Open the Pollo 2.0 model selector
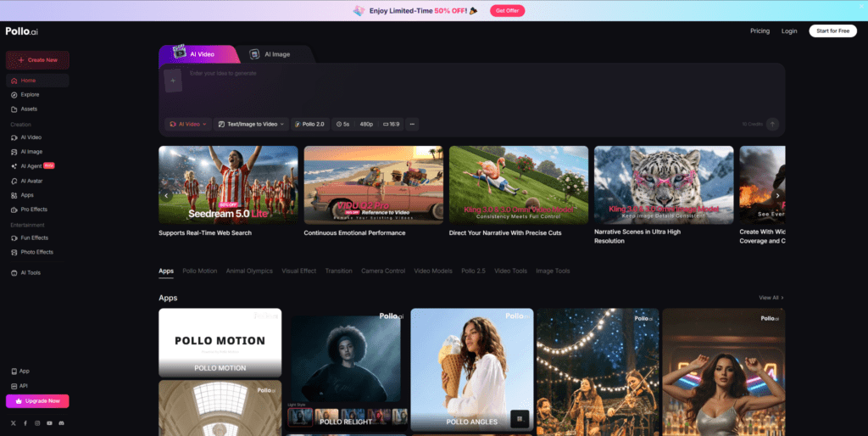 pyautogui.click(x=309, y=124)
